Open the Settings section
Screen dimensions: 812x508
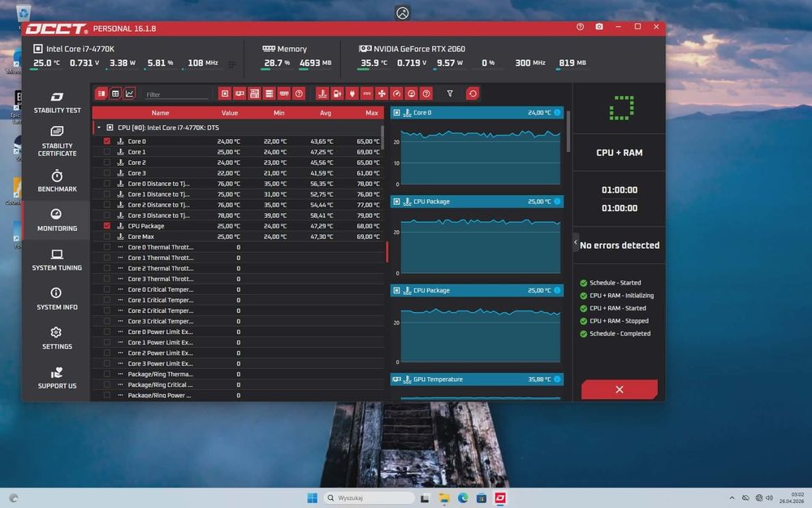pyautogui.click(x=57, y=338)
